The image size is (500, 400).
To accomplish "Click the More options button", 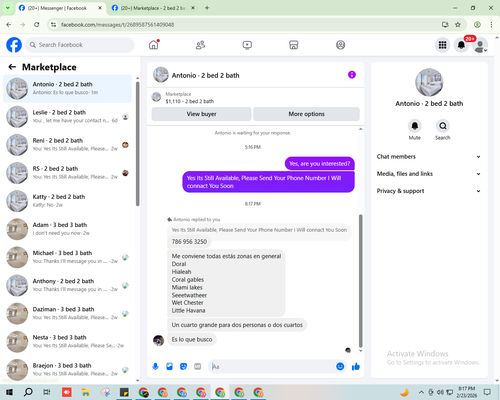I will [x=306, y=114].
